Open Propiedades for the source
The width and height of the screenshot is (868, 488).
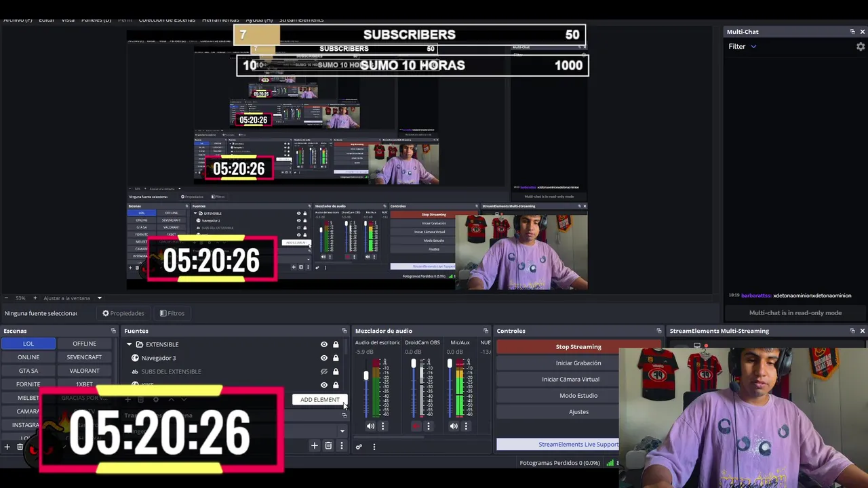123,313
